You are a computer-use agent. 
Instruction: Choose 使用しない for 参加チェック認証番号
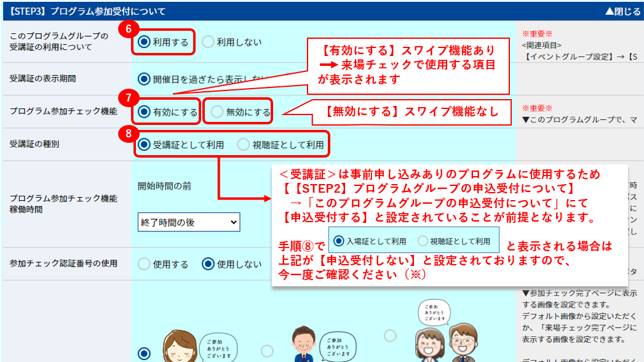(x=208, y=263)
